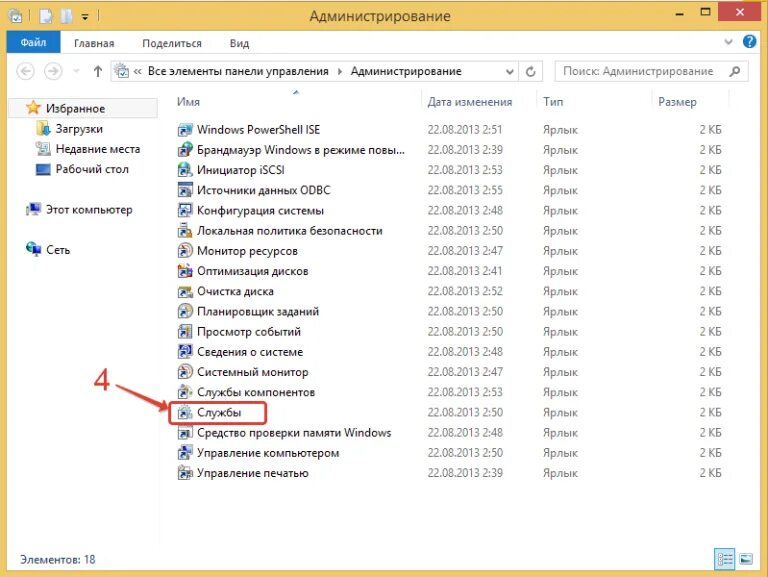The image size is (768, 577).
Task: Click the Администрирование breadcrumb segment
Action: [x=406, y=72]
